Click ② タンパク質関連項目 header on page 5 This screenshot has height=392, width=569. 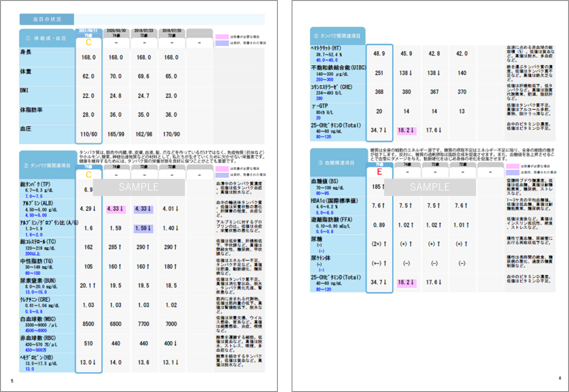[48, 166]
